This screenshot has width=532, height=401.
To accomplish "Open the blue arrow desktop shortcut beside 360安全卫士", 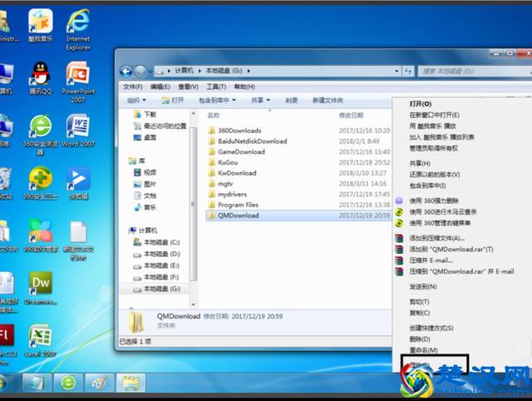I will pyautogui.click(x=78, y=183).
